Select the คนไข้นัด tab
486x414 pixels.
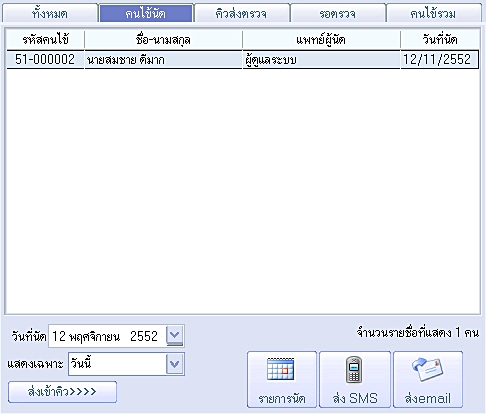146,13
